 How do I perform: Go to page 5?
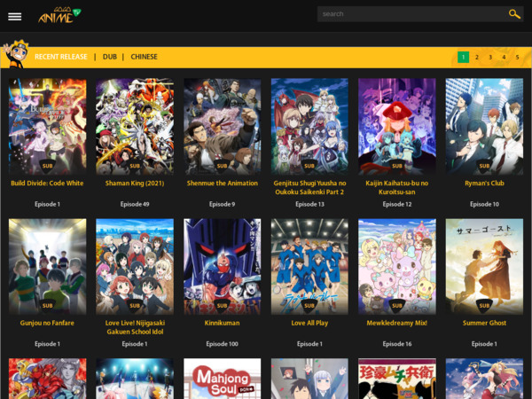point(518,57)
